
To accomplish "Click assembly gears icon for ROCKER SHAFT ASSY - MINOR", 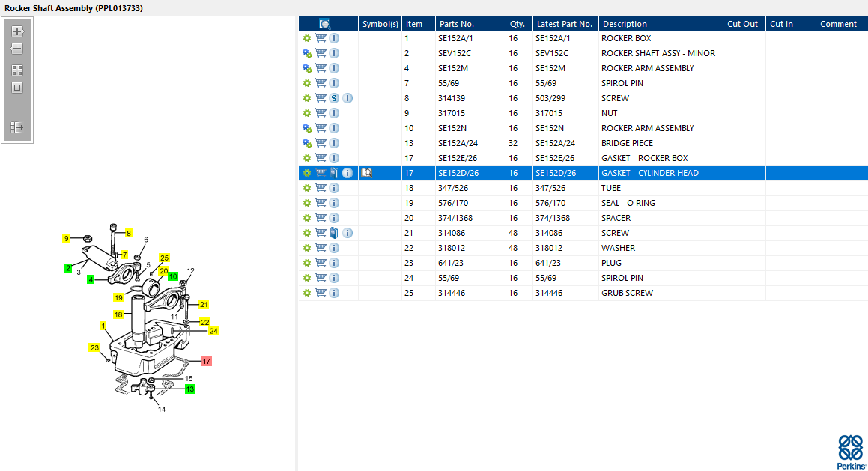I will coord(307,53).
